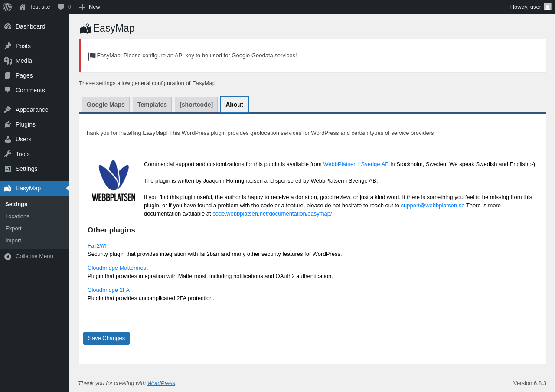The width and height of the screenshot is (555, 392).
Task: Follow the WebbPlatsen i Sverige AB link
Action: (x=356, y=164)
